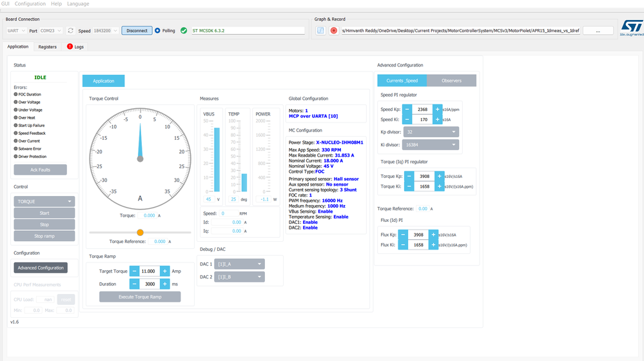This screenshot has width=644, height=361.
Task: Open the Configuration menu
Action: point(30,4)
